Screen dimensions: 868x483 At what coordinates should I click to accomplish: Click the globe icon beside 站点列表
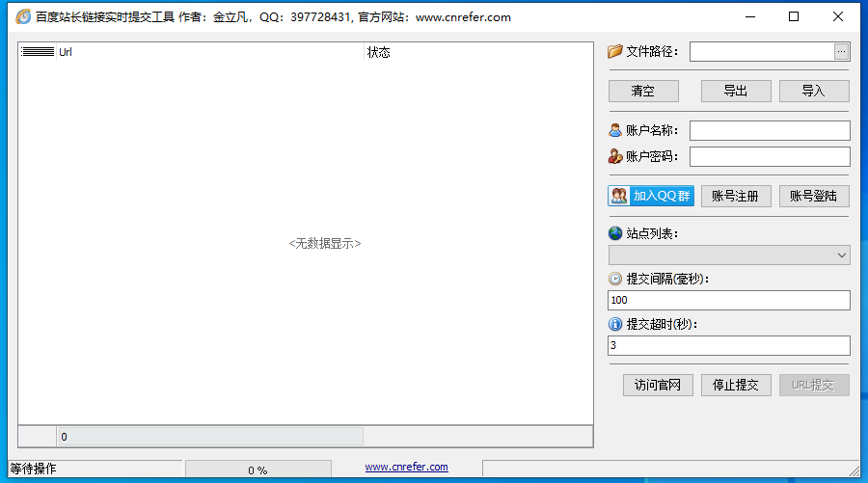[x=615, y=233]
